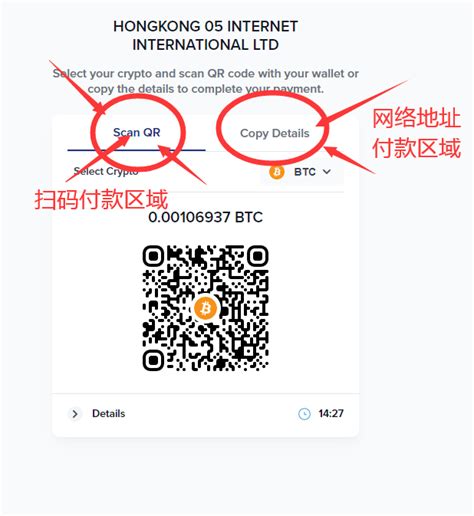The width and height of the screenshot is (474, 516).
Task: Click the clock icon beside the countdown
Action: 304,414
